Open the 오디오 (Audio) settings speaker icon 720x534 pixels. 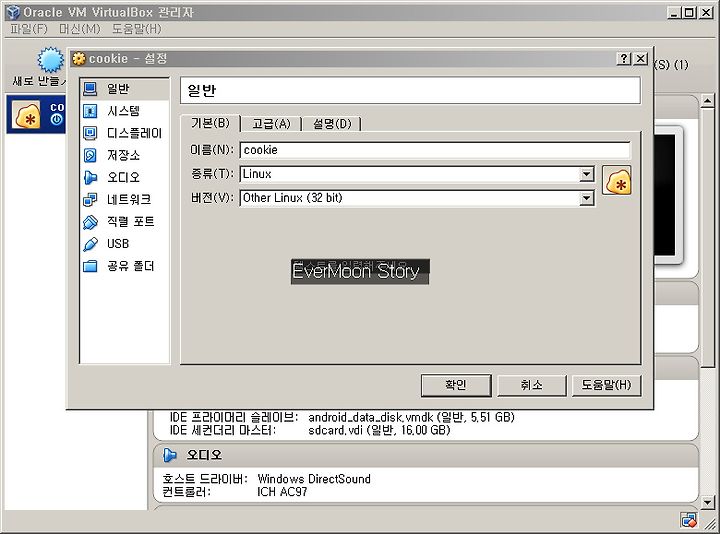pyautogui.click(x=90, y=177)
